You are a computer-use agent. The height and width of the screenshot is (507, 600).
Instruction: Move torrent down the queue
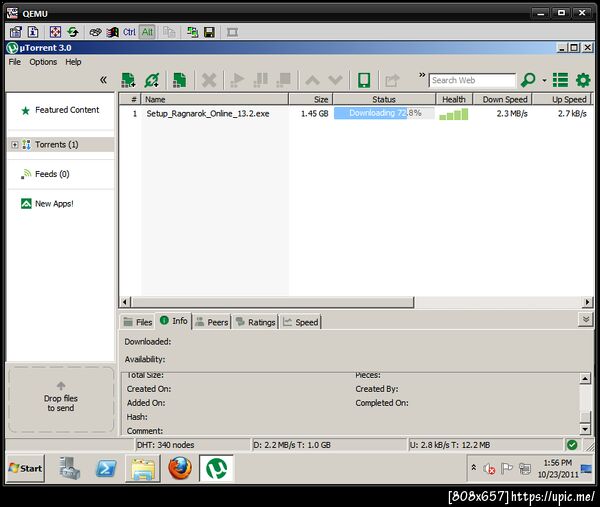[x=336, y=80]
